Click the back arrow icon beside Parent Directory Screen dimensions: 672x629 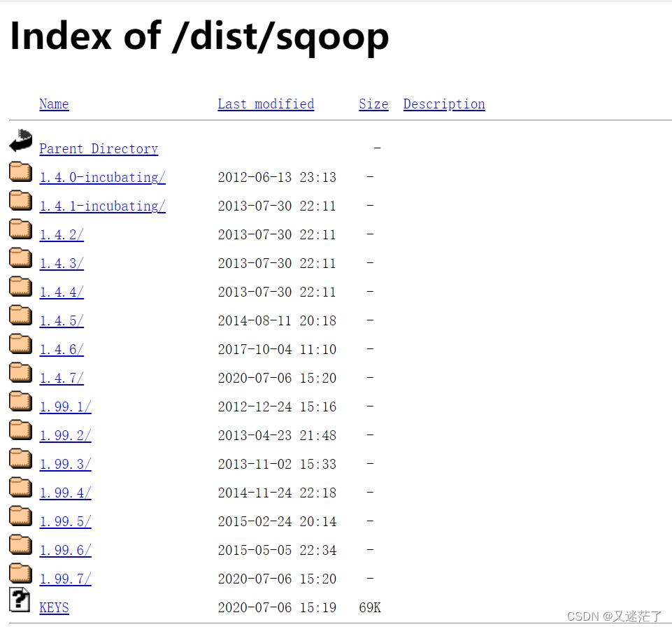(x=20, y=141)
